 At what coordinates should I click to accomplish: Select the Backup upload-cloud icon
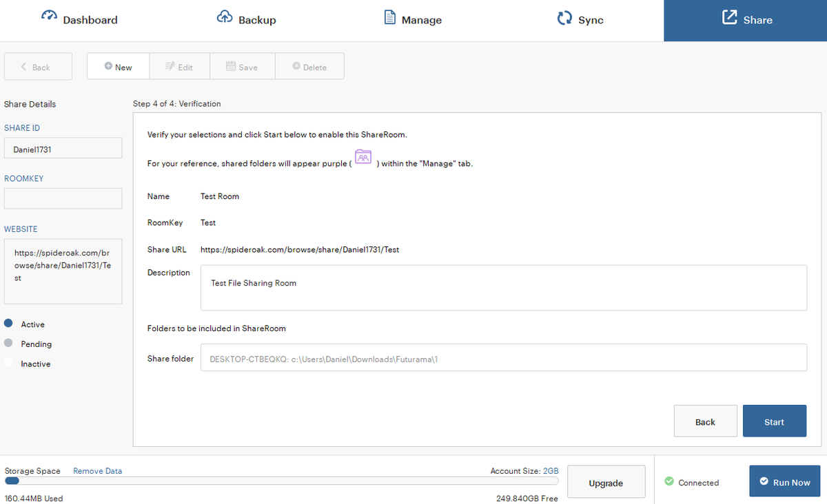225,14
